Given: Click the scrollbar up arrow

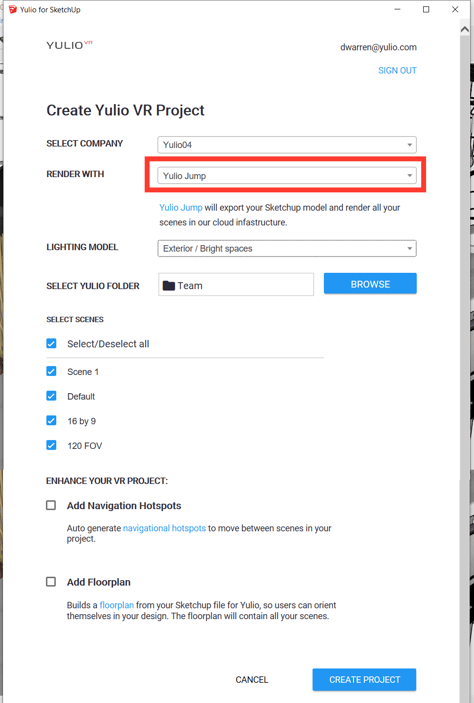Looking at the screenshot, I should tap(465, 29).
